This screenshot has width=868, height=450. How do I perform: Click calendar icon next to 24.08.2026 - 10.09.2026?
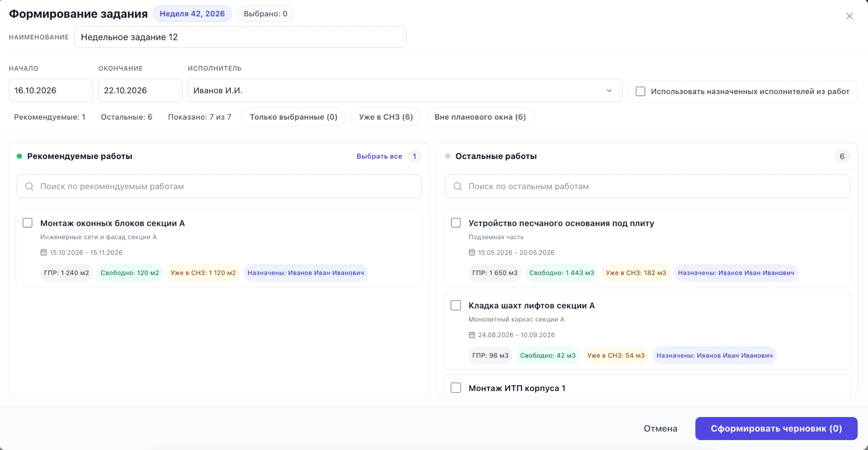(472, 335)
